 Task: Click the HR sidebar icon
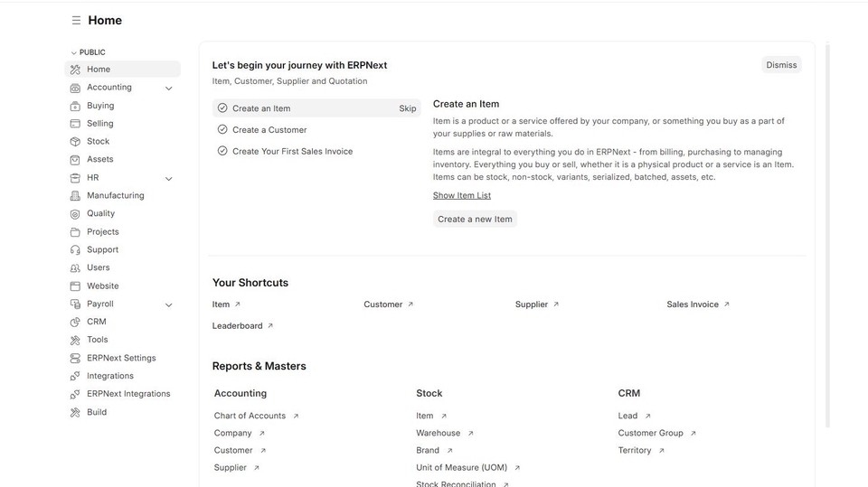[x=75, y=178]
